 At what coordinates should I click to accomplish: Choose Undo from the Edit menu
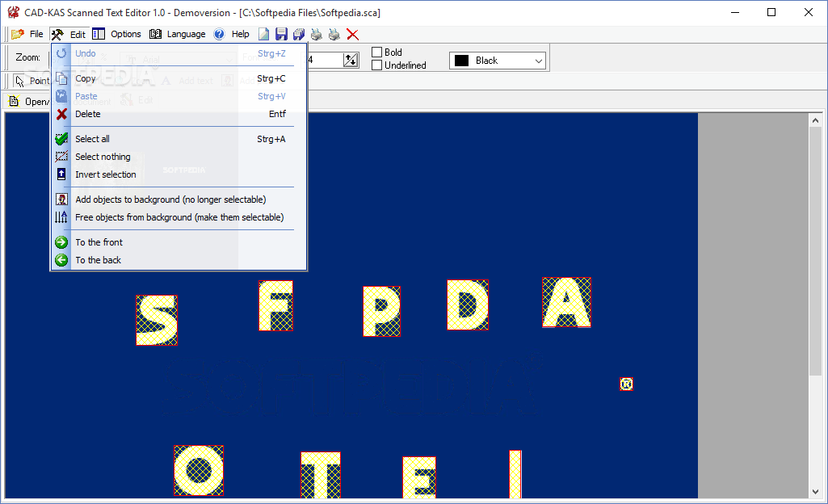pos(179,53)
